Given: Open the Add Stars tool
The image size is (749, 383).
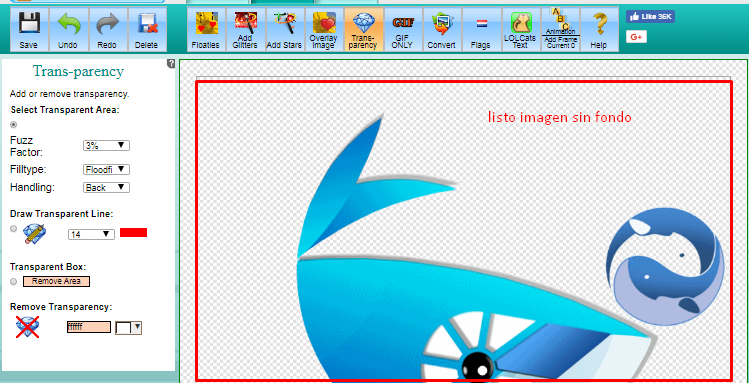Looking at the screenshot, I should tap(284, 30).
